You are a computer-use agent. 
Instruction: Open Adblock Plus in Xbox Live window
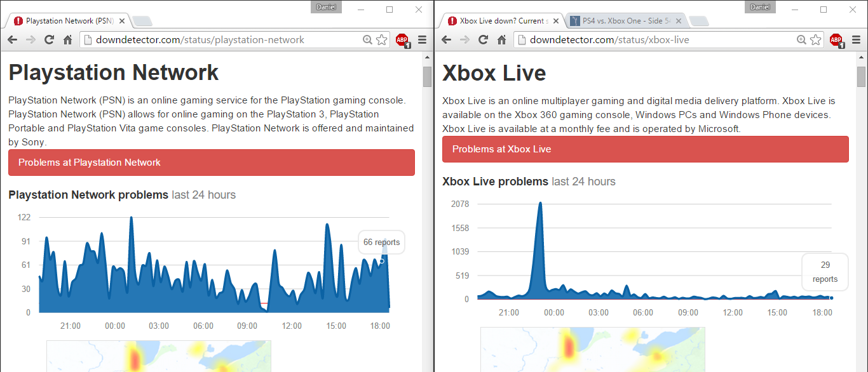pyautogui.click(x=836, y=41)
